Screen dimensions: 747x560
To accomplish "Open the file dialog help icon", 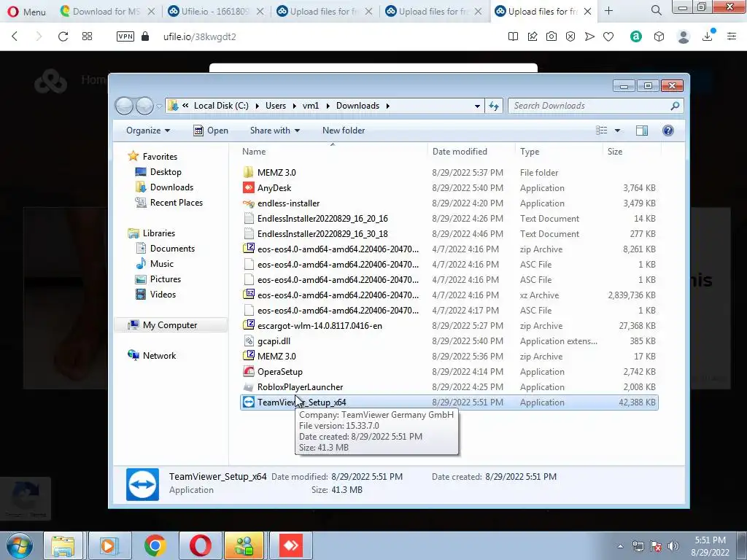I will (668, 131).
